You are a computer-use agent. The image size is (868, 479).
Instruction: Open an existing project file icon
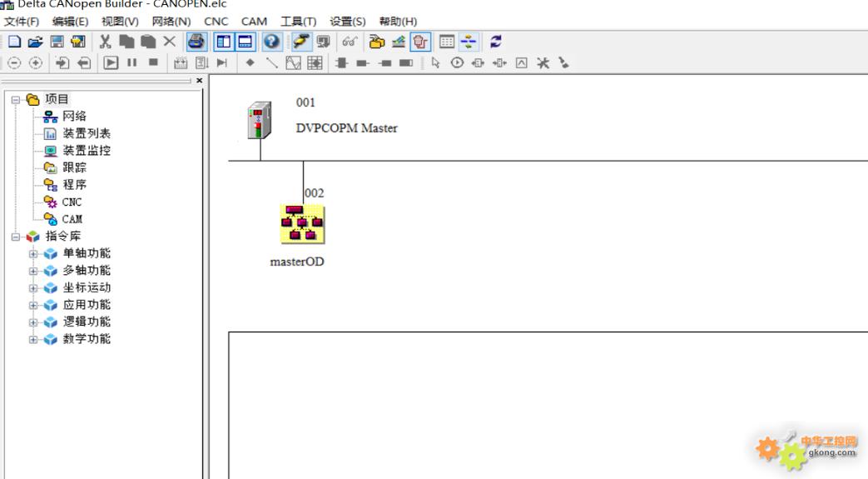pos(36,42)
